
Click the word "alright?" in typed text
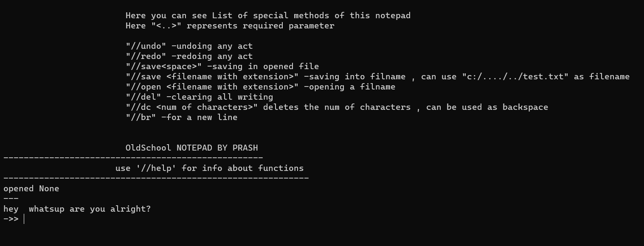click(x=130, y=209)
